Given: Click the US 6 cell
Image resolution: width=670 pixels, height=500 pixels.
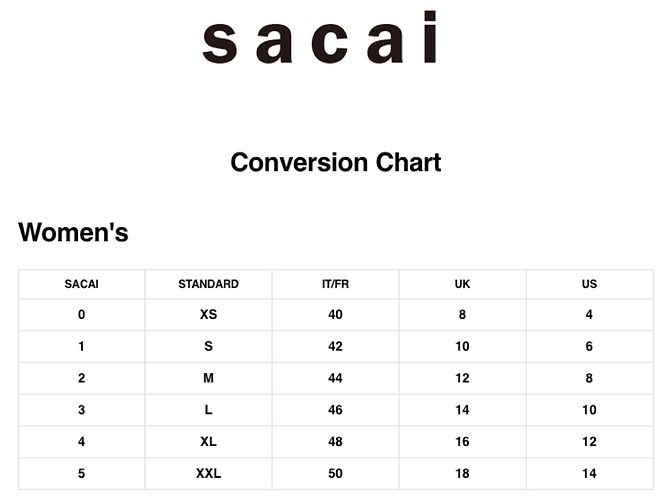Looking at the screenshot, I should (x=589, y=346).
